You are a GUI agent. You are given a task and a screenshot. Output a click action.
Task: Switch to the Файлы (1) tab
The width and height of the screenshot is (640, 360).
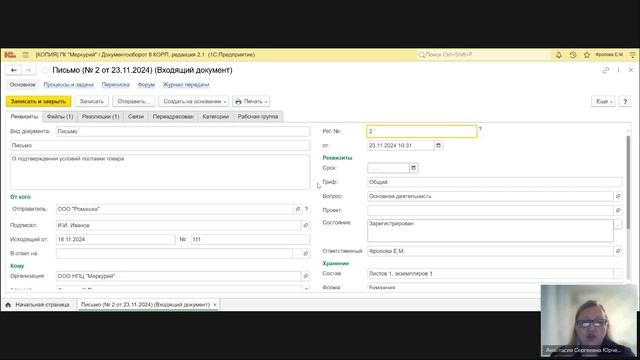(60, 117)
